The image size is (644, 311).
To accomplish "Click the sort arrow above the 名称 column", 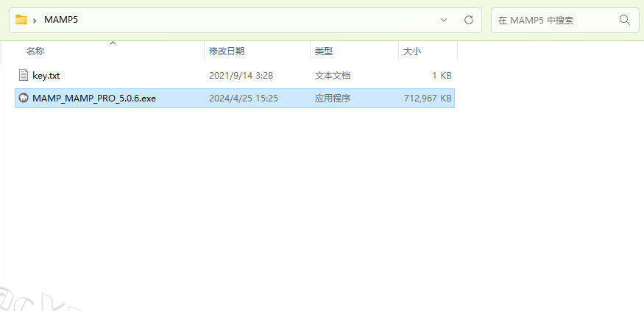I will (x=113, y=43).
